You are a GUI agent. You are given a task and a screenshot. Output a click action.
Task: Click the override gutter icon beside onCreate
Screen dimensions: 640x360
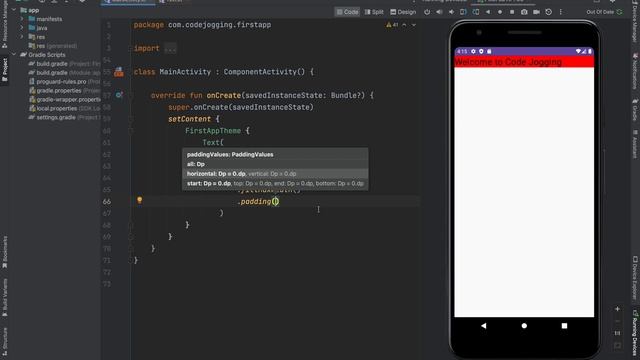tap(119, 95)
